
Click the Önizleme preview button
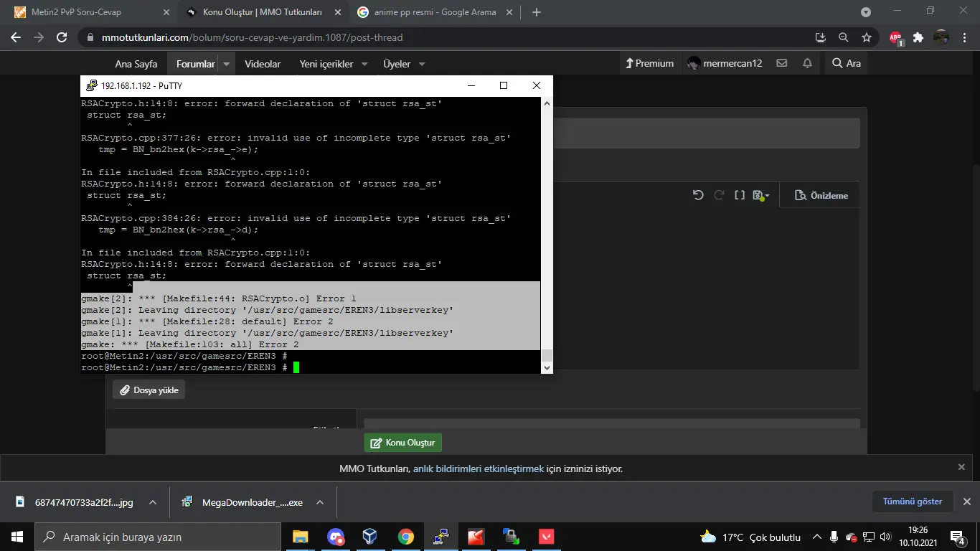click(821, 195)
